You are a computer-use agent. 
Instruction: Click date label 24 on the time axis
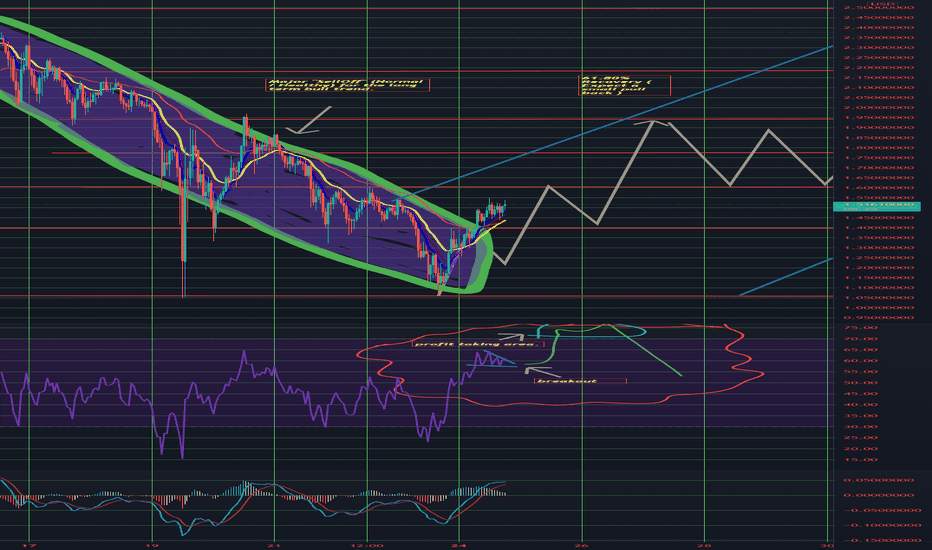458,545
